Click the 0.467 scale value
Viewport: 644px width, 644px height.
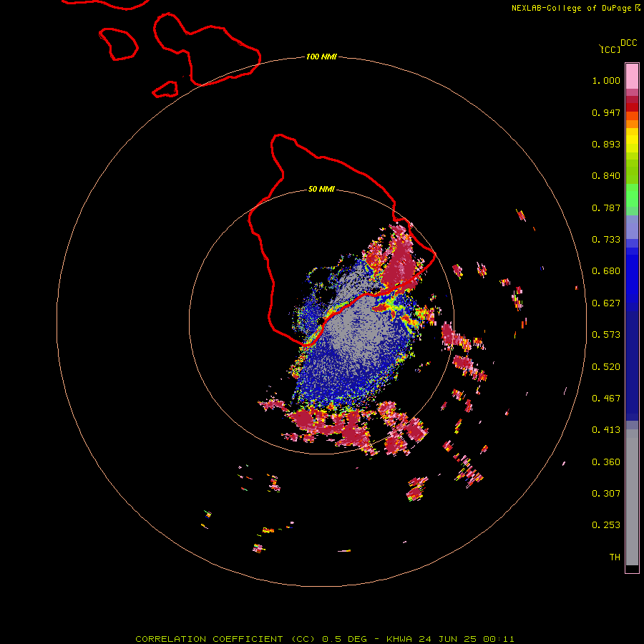pos(606,399)
